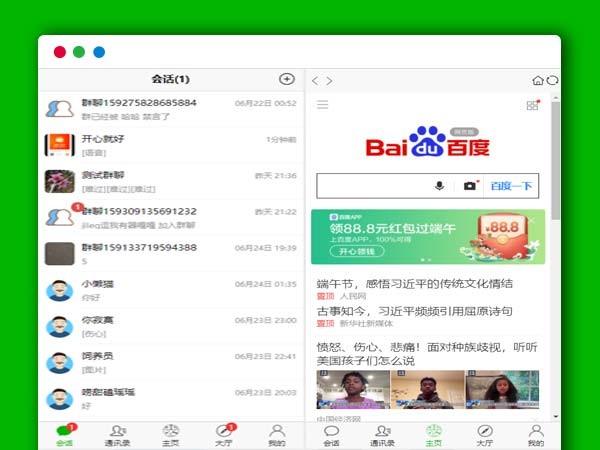Select 我的 tab in right panel
Viewport: 600px width, 450px height.
pyautogui.click(x=535, y=435)
